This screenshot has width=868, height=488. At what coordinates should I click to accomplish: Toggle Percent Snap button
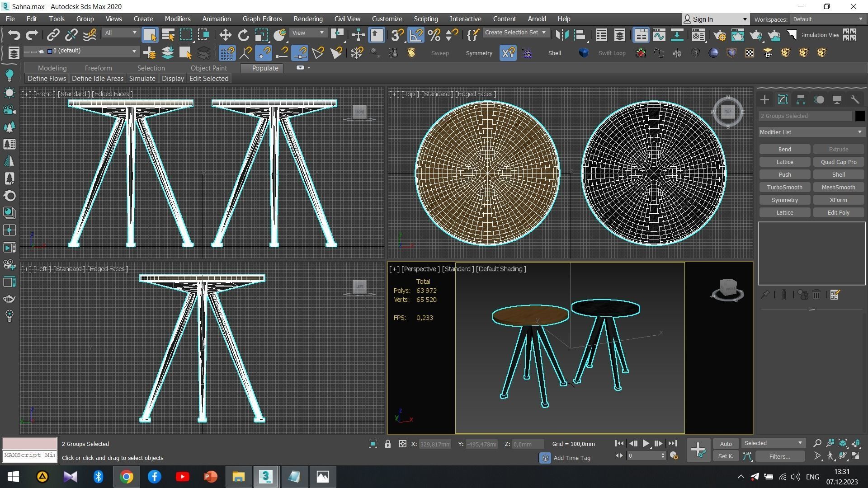coord(434,35)
